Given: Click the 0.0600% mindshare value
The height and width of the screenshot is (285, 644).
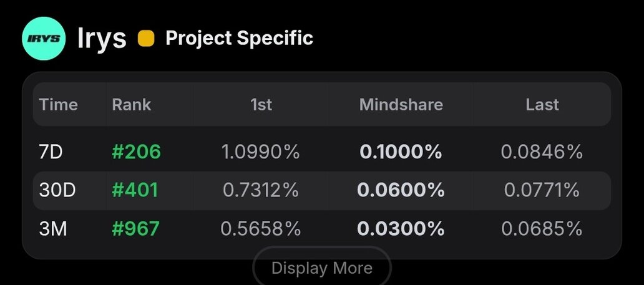Looking at the screenshot, I should [x=401, y=190].
